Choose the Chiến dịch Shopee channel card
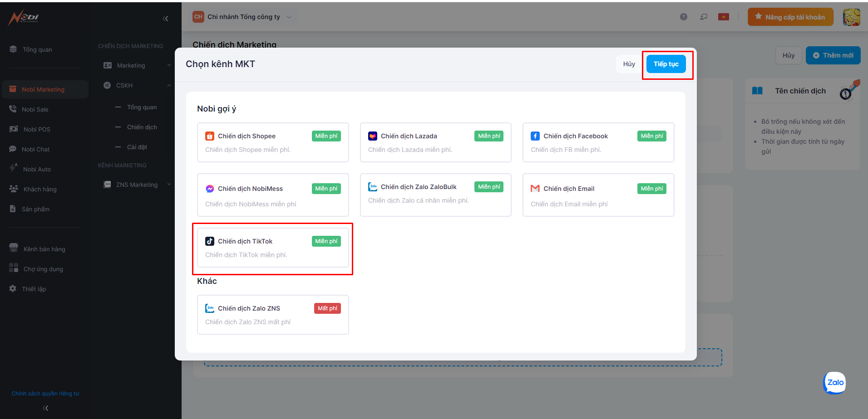The image size is (868, 419). coord(273,142)
